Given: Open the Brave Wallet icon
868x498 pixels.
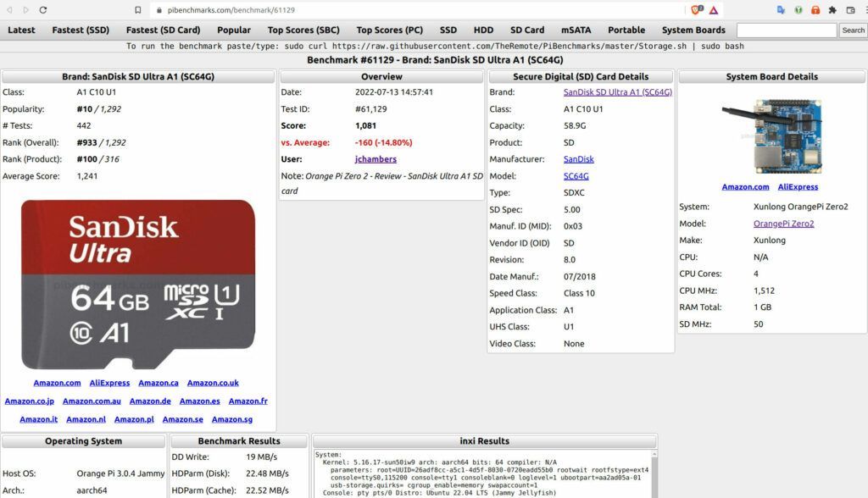Looking at the screenshot, I should [x=851, y=10].
